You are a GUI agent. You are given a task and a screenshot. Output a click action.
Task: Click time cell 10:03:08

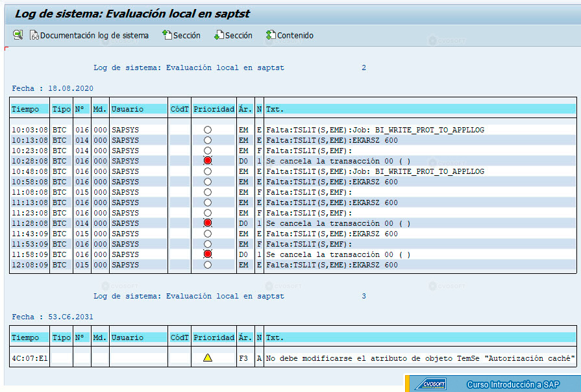coord(30,130)
